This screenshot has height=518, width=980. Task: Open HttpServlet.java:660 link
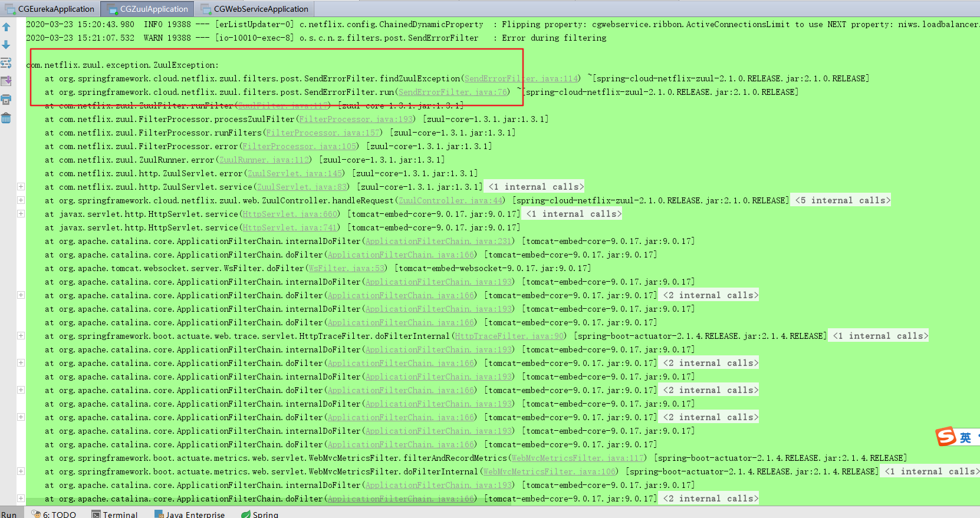point(290,214)
